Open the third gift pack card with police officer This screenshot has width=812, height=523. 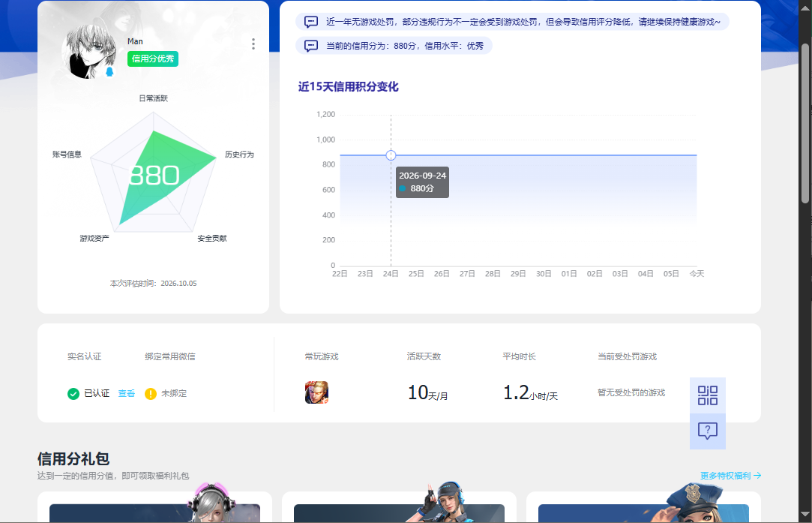click(643, 507)
